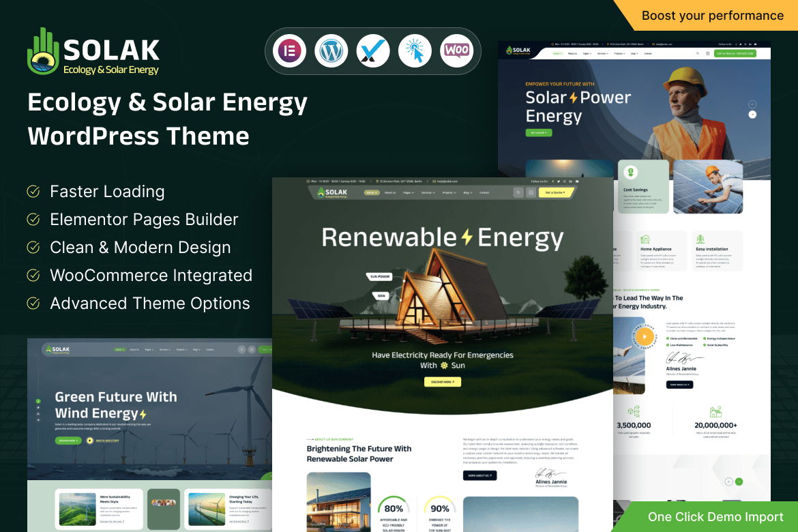Viewport: 798px width, 532px height.
Task: Open the Projects dropdown in the navigation
Action: pyautogui.click(x=449, y=192)
